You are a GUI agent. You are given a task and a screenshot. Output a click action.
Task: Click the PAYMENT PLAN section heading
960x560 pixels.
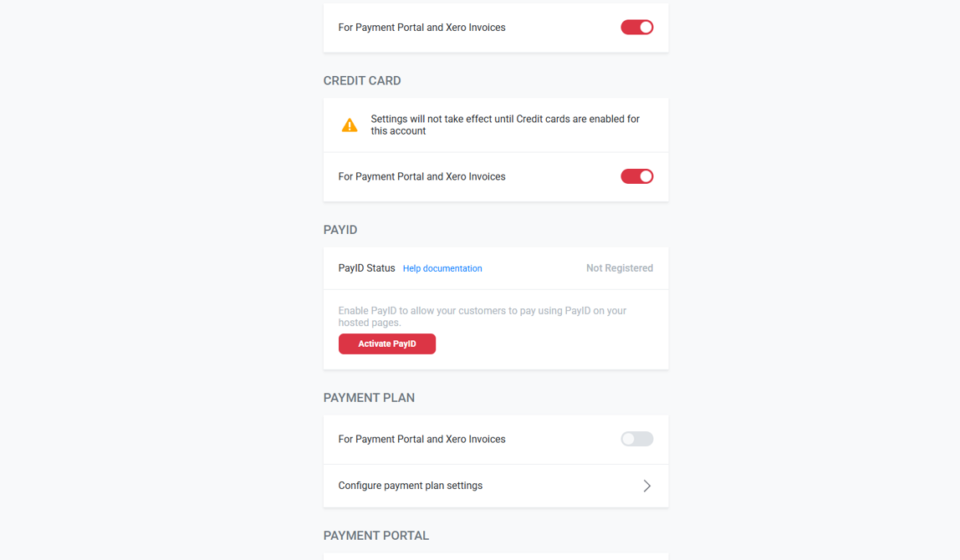coord(369,398)
